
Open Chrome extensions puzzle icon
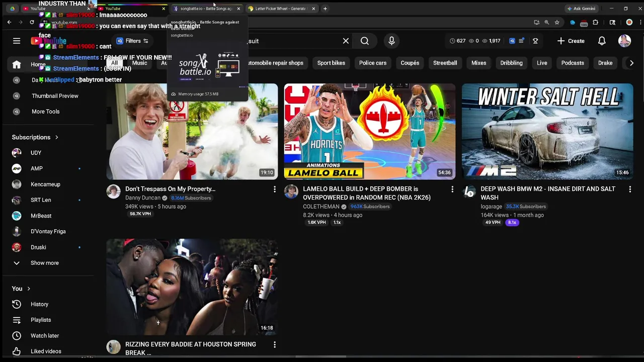[x=596, y=22]
